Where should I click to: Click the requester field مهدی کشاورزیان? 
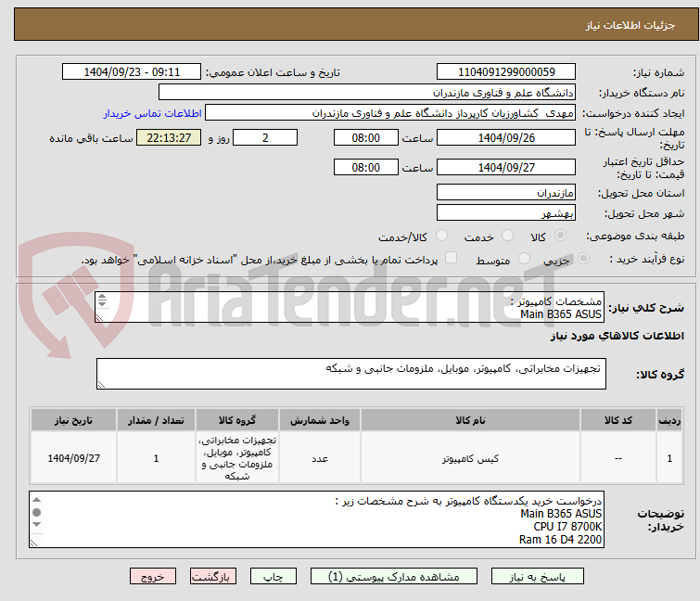coord(390,113)
